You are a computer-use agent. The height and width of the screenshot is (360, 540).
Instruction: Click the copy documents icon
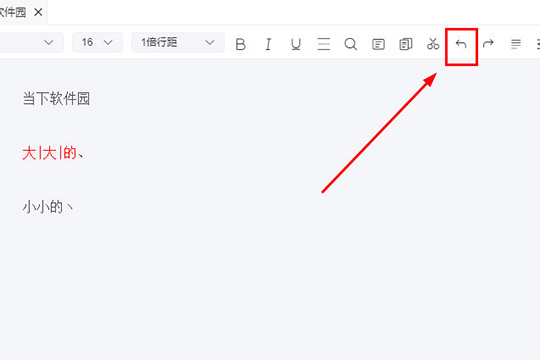point(406,44)
